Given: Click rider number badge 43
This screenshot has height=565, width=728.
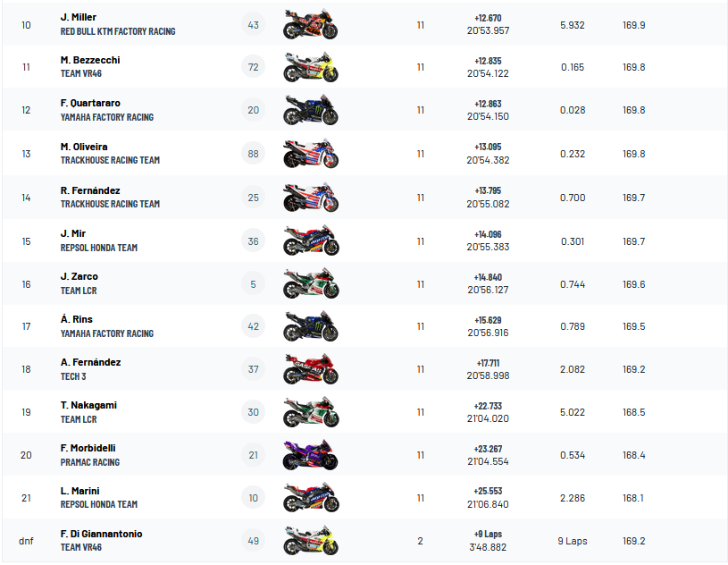Looking at the screenshot, I should point(254,25).
